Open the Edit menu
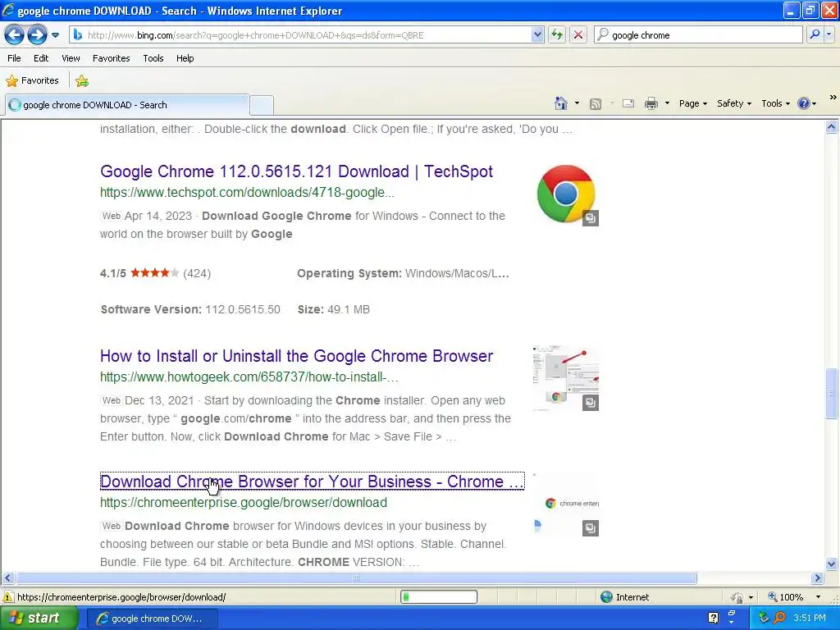 [41, 58]
